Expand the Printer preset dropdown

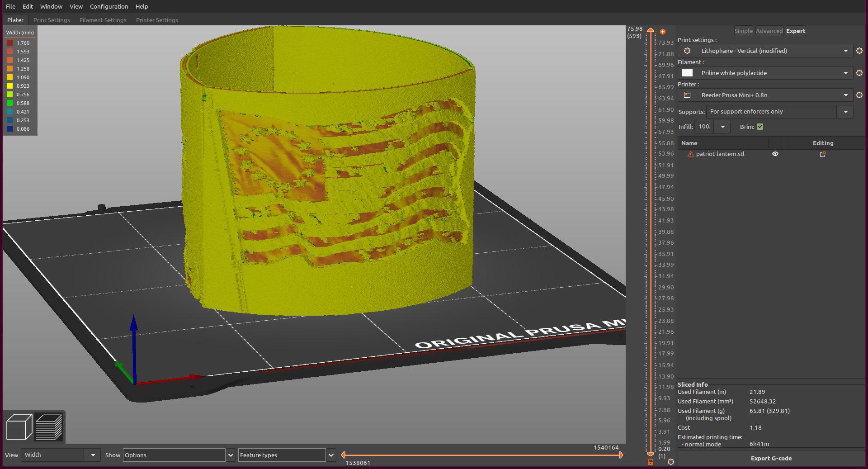pos(846,95)
